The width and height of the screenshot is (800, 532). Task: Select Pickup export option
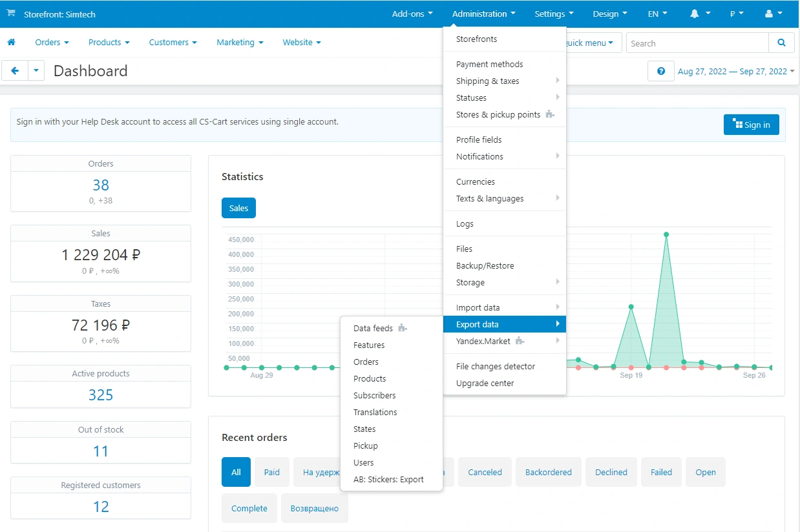pos(392,445)
